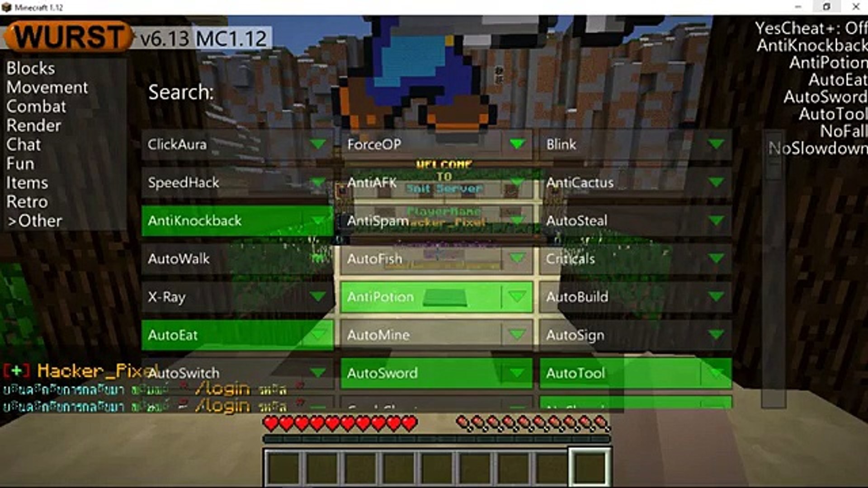Expand the Blink dropdown settings
The width and height of the screenshot is (868, 488).
(x=715, y=144)
